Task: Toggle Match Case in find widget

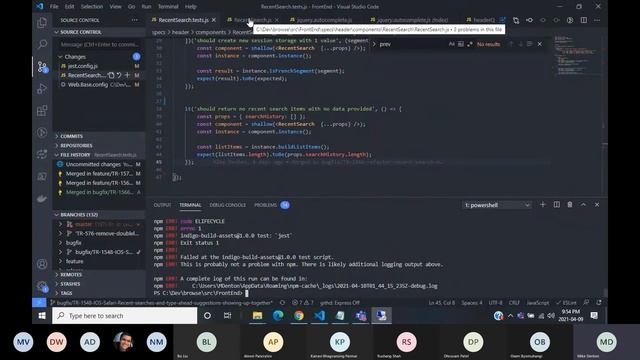Action: click(x=451, y=44)
